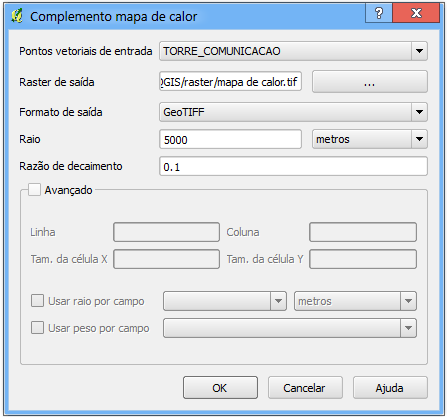Open the raio por campo field dropdown
The image size is (447, 417).
point(225,301)
